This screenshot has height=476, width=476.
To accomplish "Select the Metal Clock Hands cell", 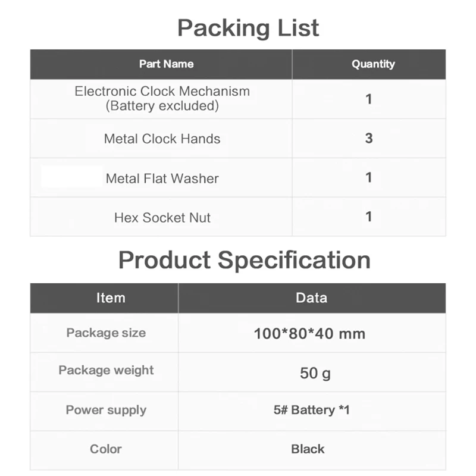I will tap(162, 139).
